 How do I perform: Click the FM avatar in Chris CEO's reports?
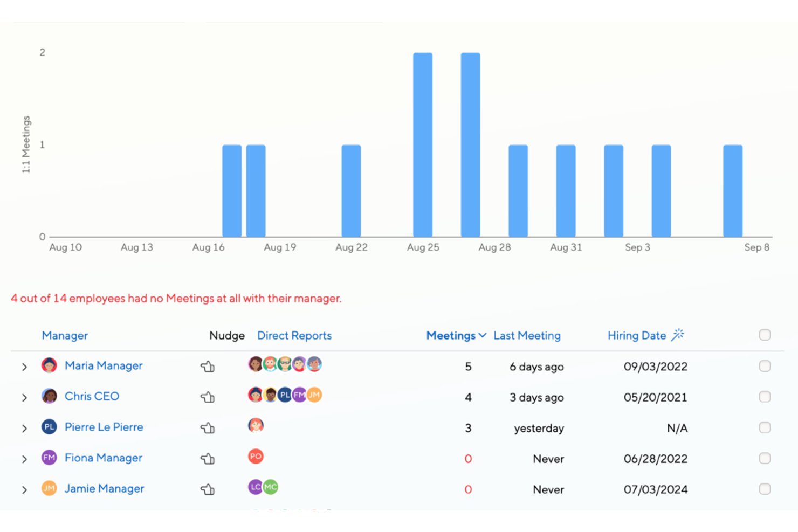click(x=300, y=395)
